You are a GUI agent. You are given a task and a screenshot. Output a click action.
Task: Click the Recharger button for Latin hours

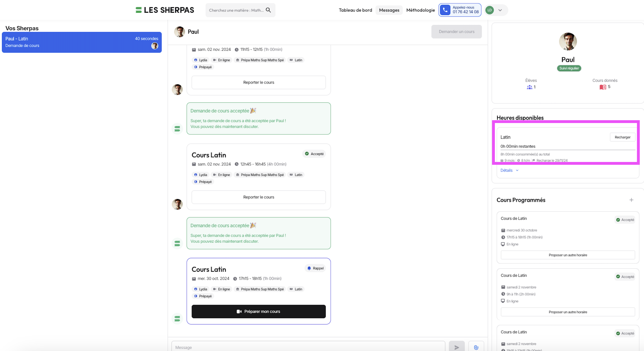pos(623,137)
